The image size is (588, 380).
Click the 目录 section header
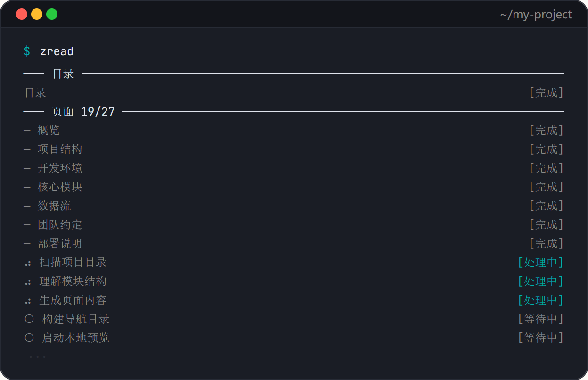63,74
